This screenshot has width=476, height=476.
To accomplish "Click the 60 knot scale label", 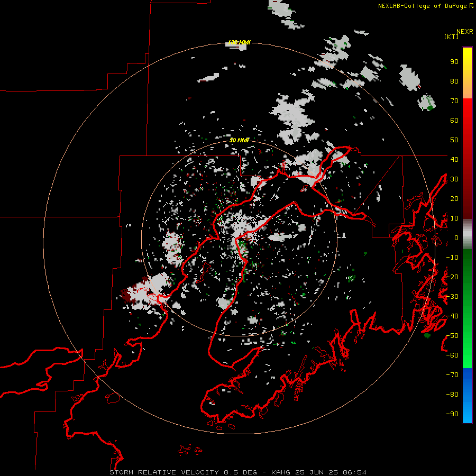I will 454,121.
